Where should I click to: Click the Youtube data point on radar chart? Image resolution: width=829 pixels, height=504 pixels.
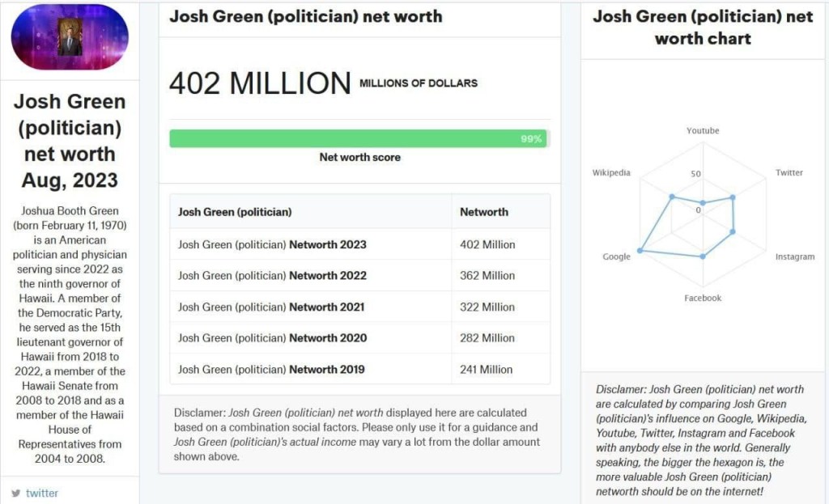pyautogui.click(x=703, y=203)
